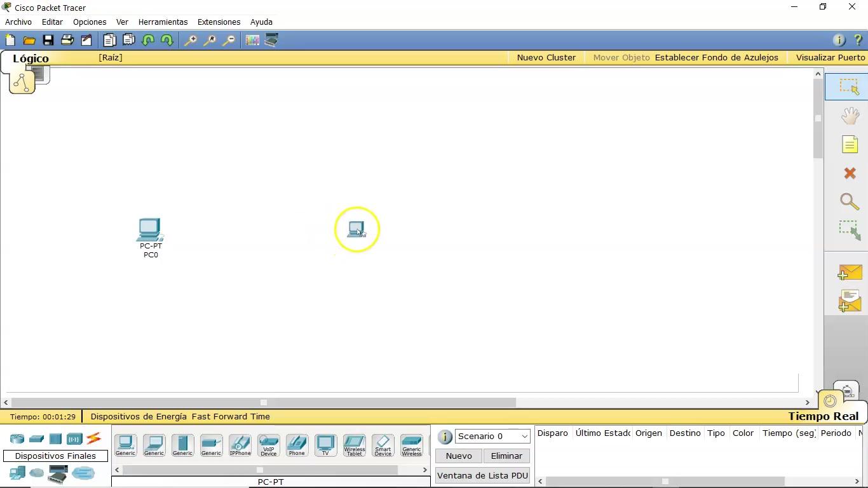Pick the TV device
This screenshot has height=488, width=868.
coord(325,445)
